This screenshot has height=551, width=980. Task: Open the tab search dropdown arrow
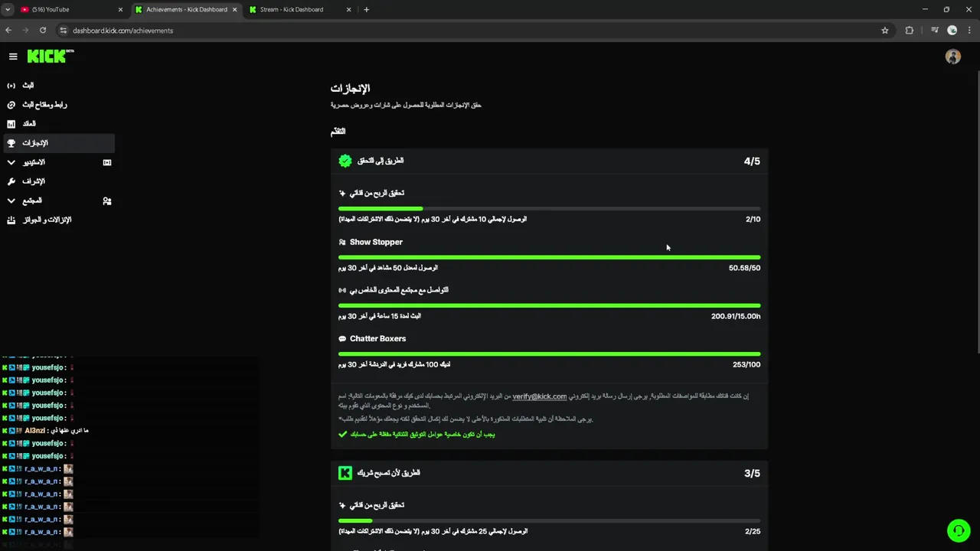point(8,10)
